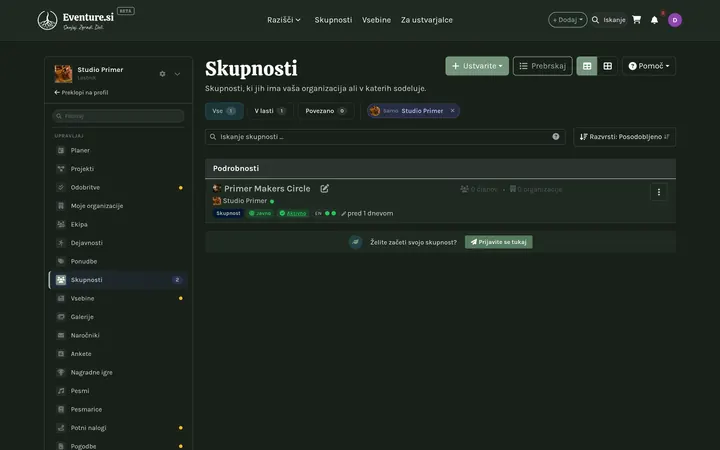Open Ekipa in the sidebar
The width and height of the screenshot is (720, 450).
point(118,224)
